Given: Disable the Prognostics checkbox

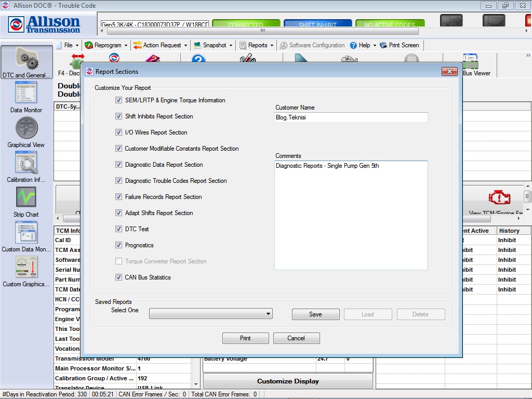Looking at the screenshot, I should tap(119, 245).
